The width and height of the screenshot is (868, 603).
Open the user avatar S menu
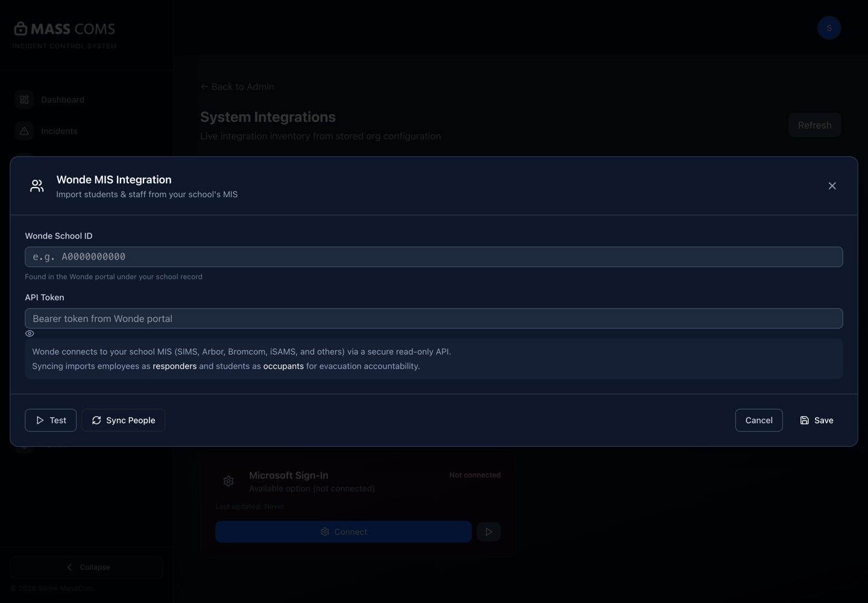click(x=829, y=28)
